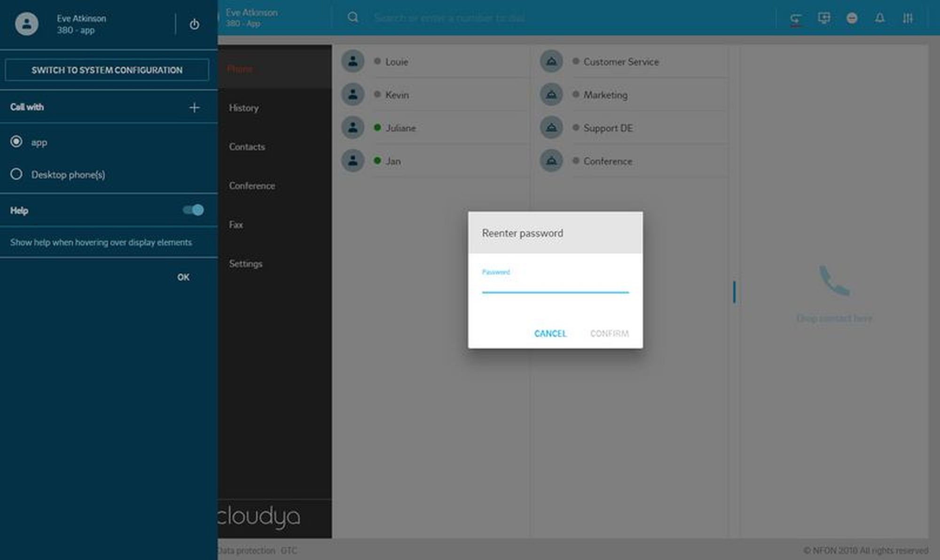Screen dimensions: 940x560
Task: Click the Password input field
Action: (x=555, y=285)
